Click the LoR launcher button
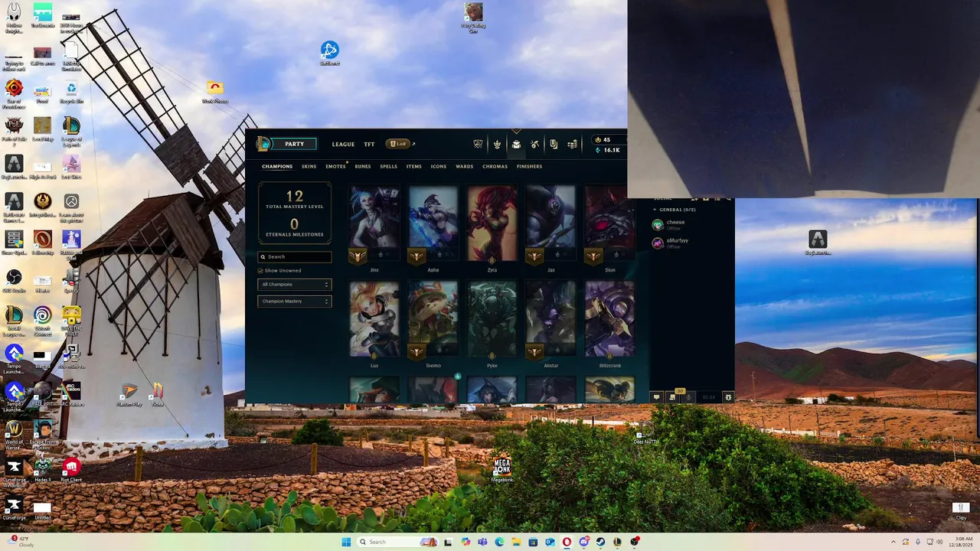 click(x=398, y=144)
